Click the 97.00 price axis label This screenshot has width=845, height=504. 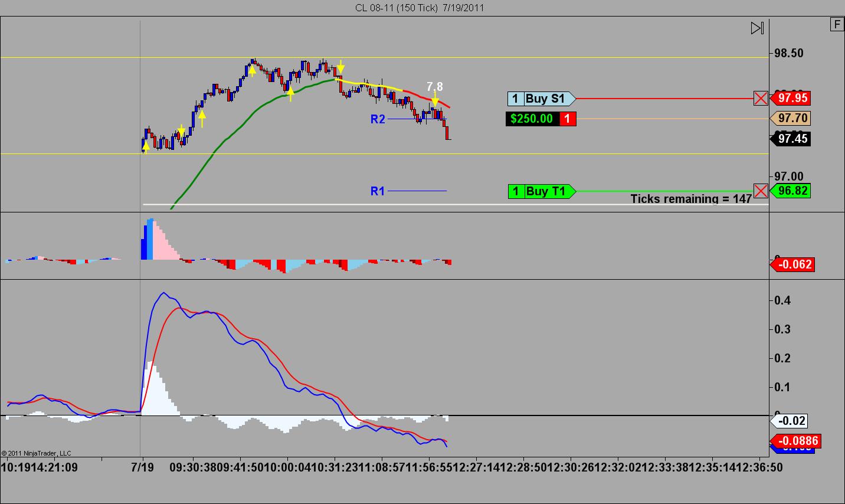pos(789,176)
